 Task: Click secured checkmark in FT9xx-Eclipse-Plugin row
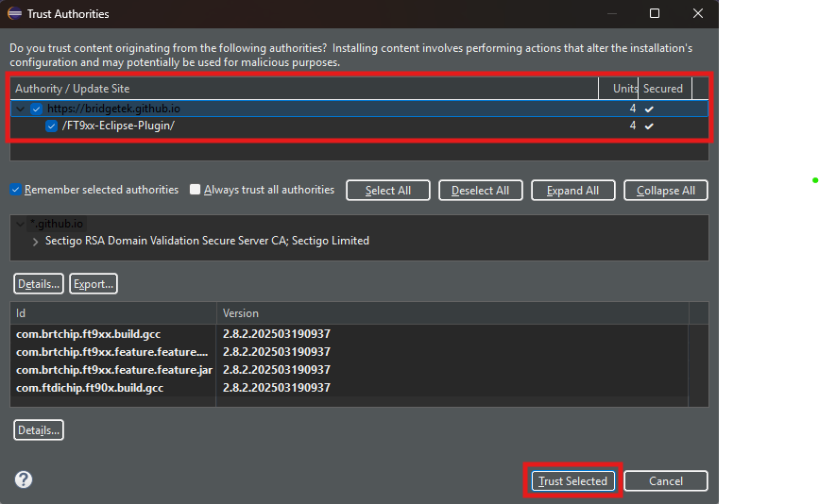coord(649,126)
